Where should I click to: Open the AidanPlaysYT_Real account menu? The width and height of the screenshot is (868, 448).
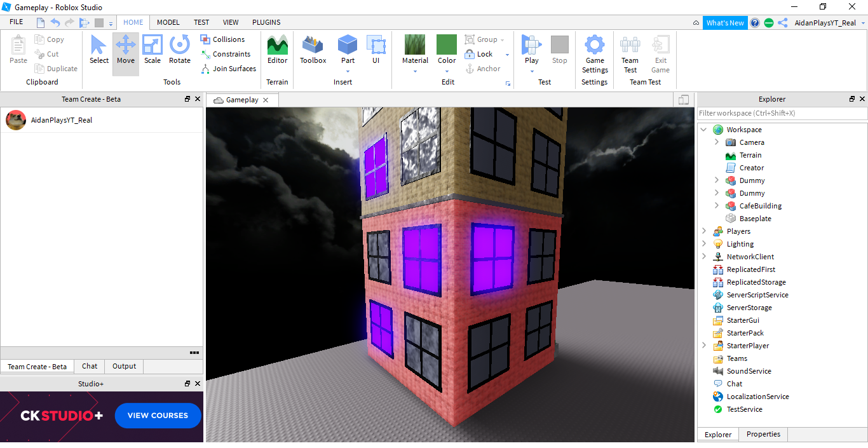(x=829, y=23)
